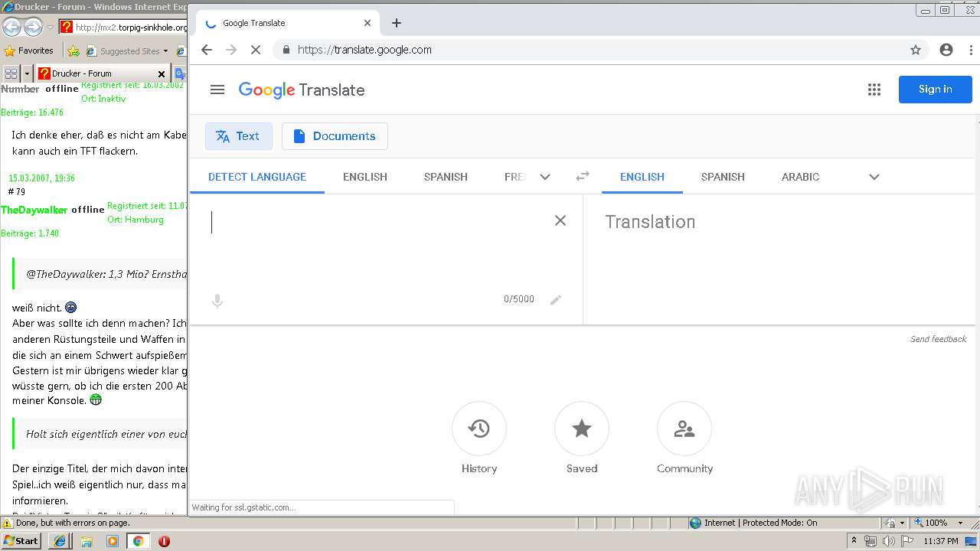This screenshot has height=551, width=980.
Task: Close the Drucker - Forum IE tab
Action: (x=161, y=74)
